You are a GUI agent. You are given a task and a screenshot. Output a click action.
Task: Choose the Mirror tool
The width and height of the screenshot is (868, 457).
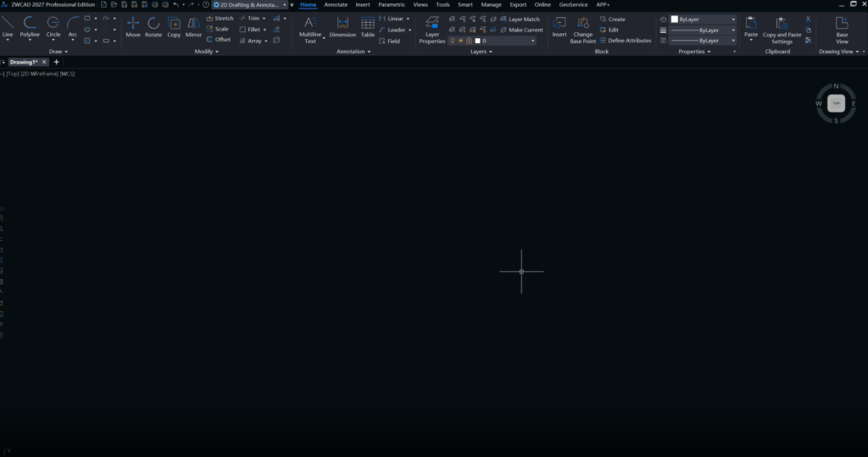pos(193,27)
